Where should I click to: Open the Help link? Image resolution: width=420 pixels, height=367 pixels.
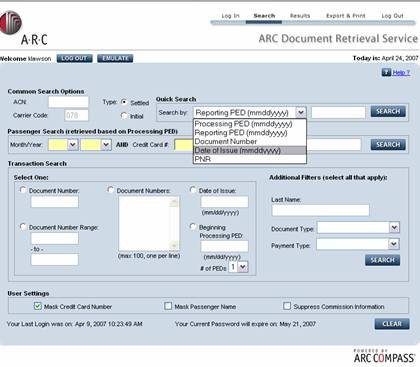401,72
